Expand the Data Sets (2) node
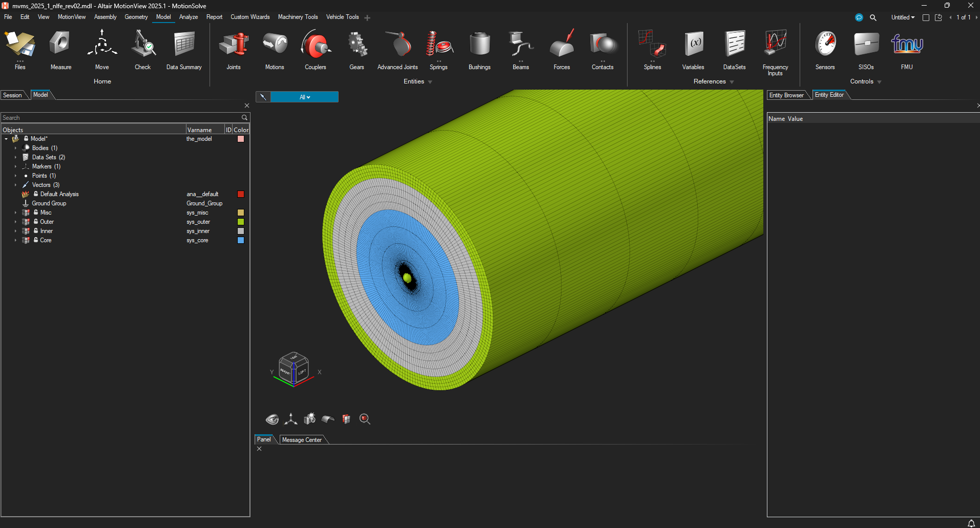Screen dimensions: 980x528 pos(15,157)
